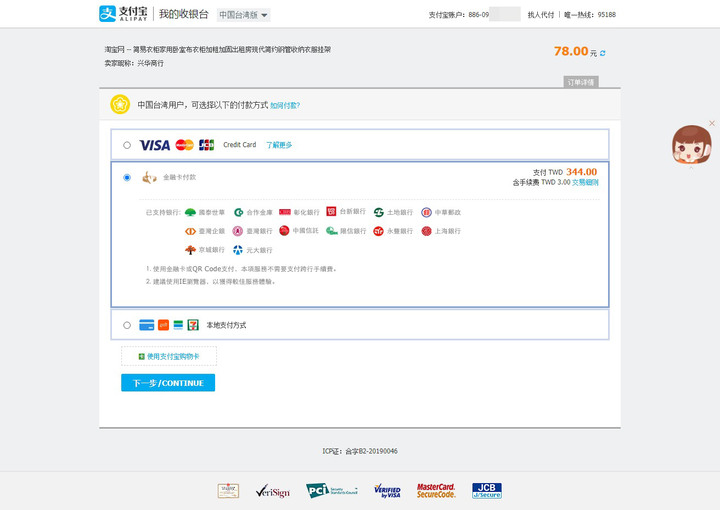This screenshot has width=720, height=510.
Task: Click the 中華郵政 icon
Action: coord(426,213)
